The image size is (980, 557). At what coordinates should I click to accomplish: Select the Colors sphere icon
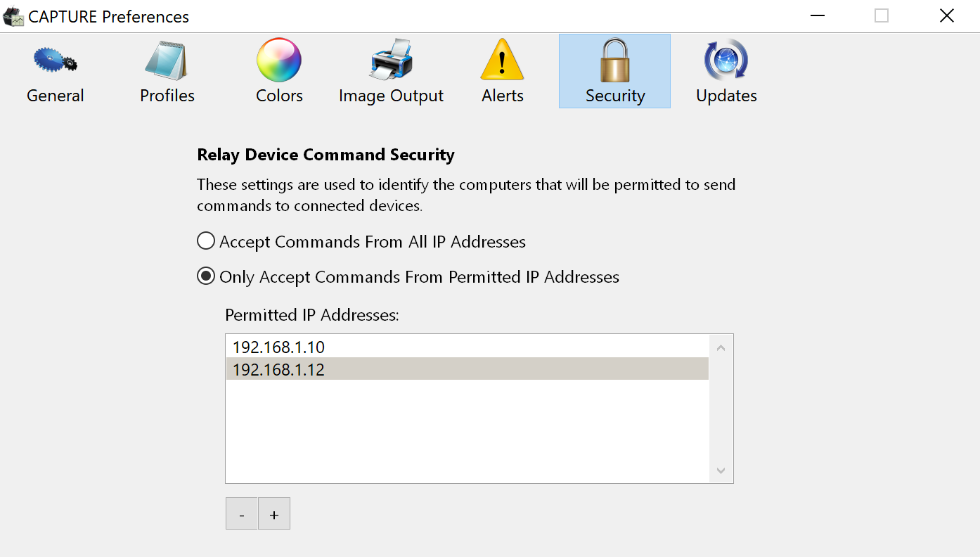279,60
